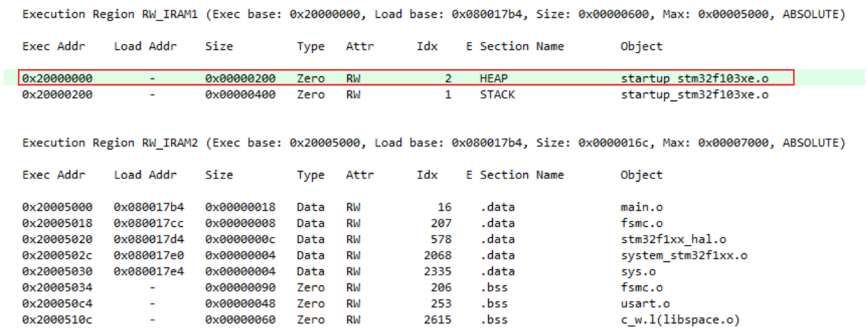Click the highlighted HEAP section name
868x331 pixels.
(493, 78)
